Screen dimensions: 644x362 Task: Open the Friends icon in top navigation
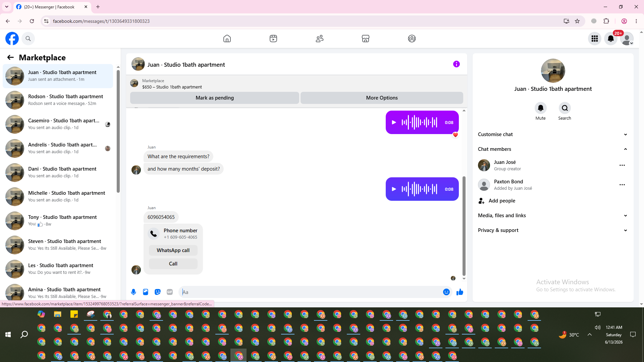point(320,39)
